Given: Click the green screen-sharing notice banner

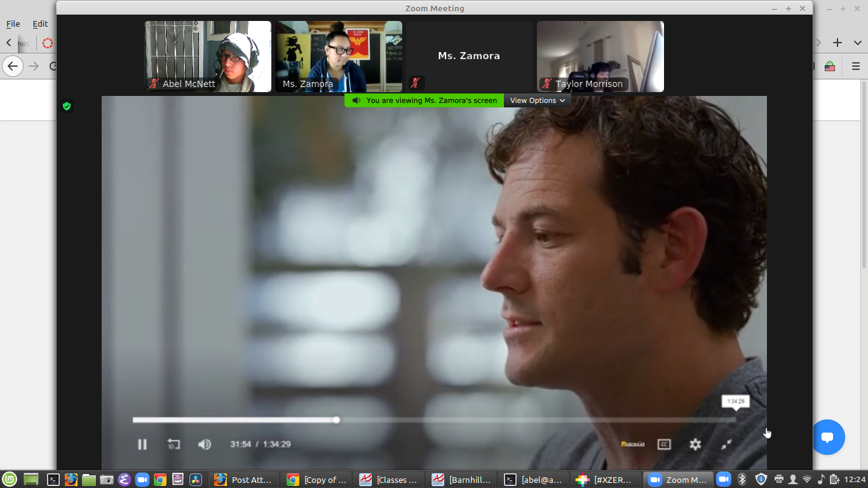Looking at the screenshot, I should [424, 100].
